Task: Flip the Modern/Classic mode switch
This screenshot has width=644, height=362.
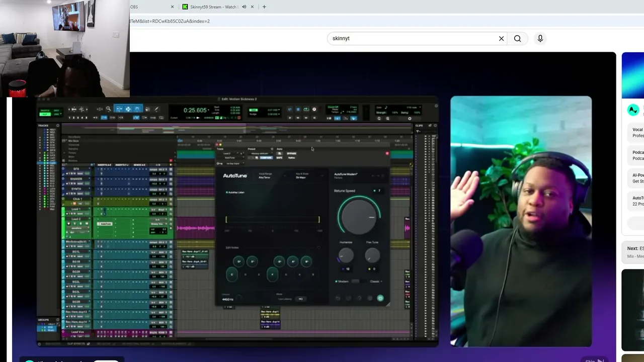Action: coord(359,282)
